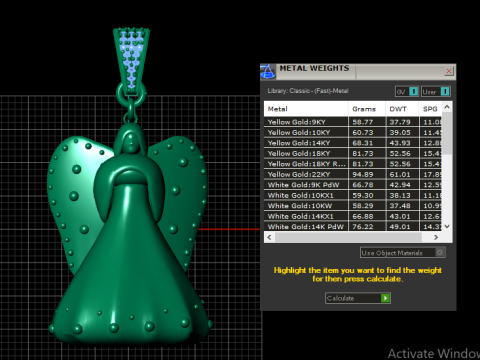Close the Metal Weights window
The image size is (480, 360).
[x=449, y=71]
